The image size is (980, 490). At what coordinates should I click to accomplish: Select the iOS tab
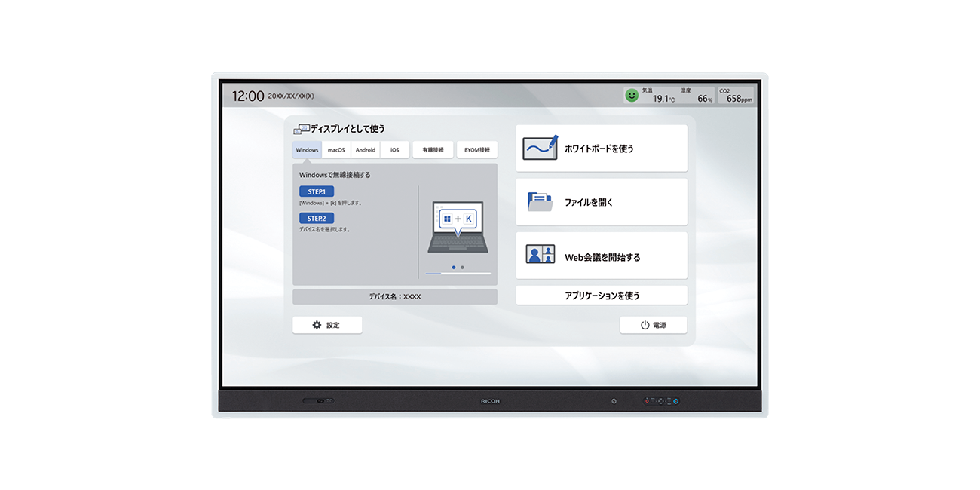394,149
